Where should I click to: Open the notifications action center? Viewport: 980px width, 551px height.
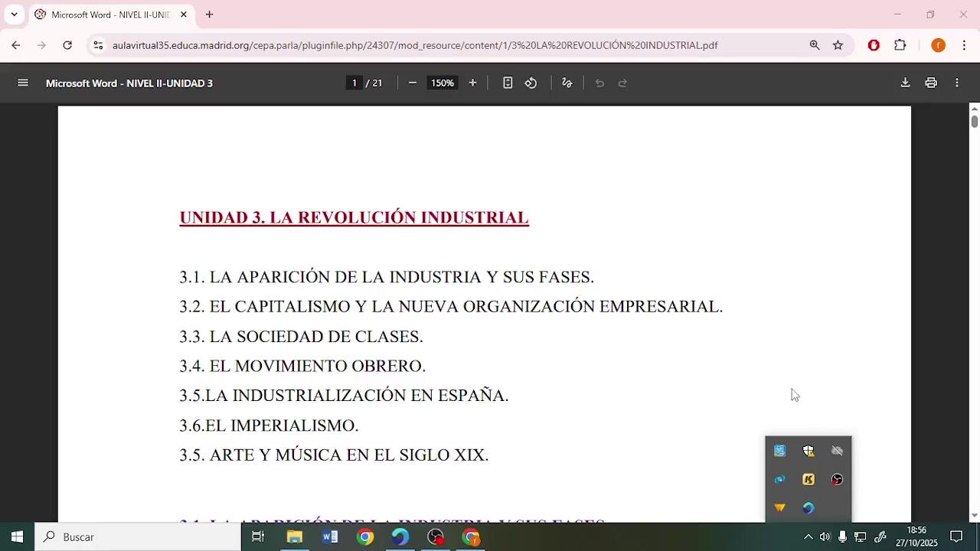point(956,536)
